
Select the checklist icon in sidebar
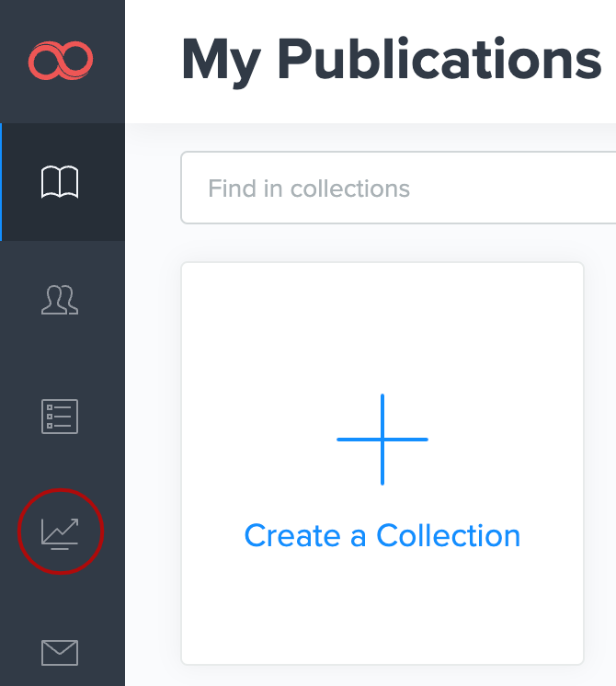pyautogui.click(x=61, y=417)
